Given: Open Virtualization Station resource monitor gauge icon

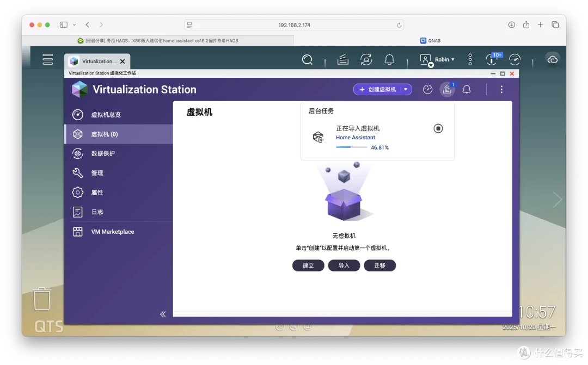Looking at the screenshot, I should 427,89.
